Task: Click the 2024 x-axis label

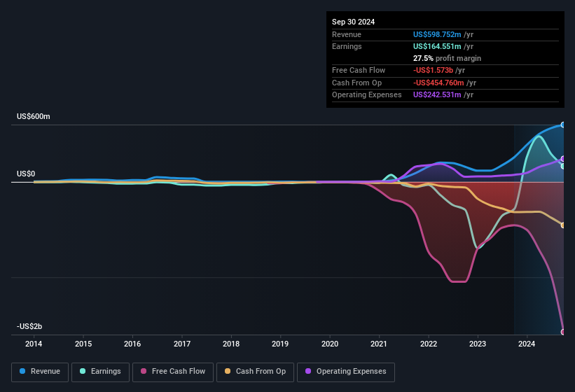Action: coord(527,344)
